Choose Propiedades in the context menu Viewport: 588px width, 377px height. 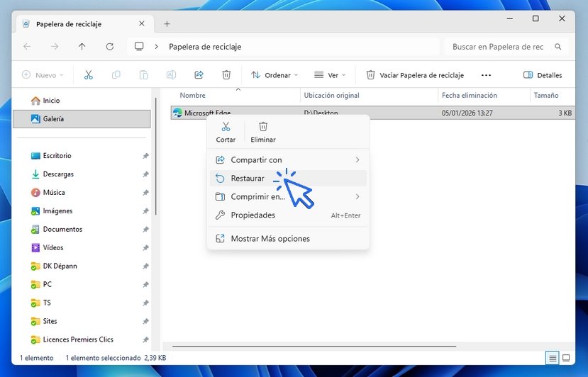pos(253,215)
